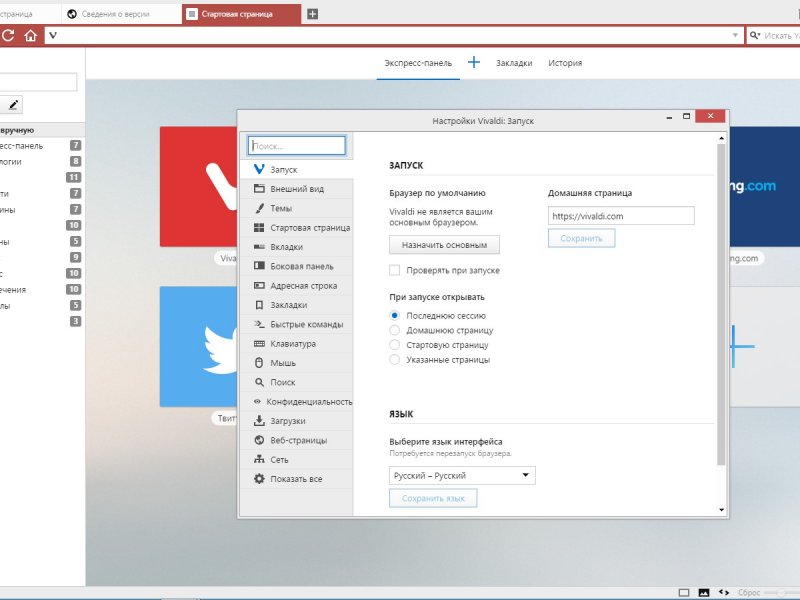Click the settings search field Поиск...

click(296, 145)
